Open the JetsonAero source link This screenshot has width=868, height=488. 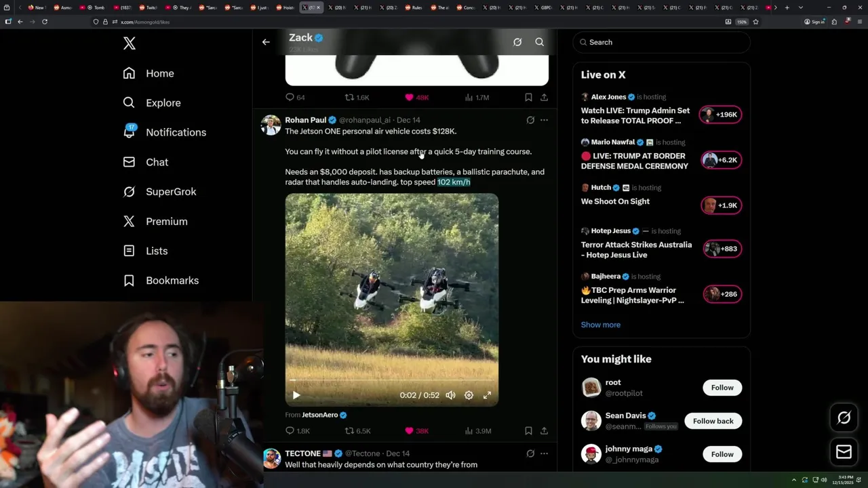319,415
